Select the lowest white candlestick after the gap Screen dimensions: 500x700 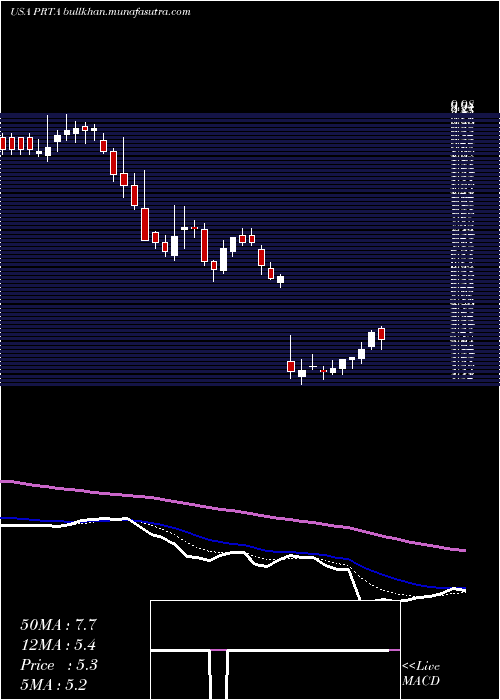pos(302,374)
